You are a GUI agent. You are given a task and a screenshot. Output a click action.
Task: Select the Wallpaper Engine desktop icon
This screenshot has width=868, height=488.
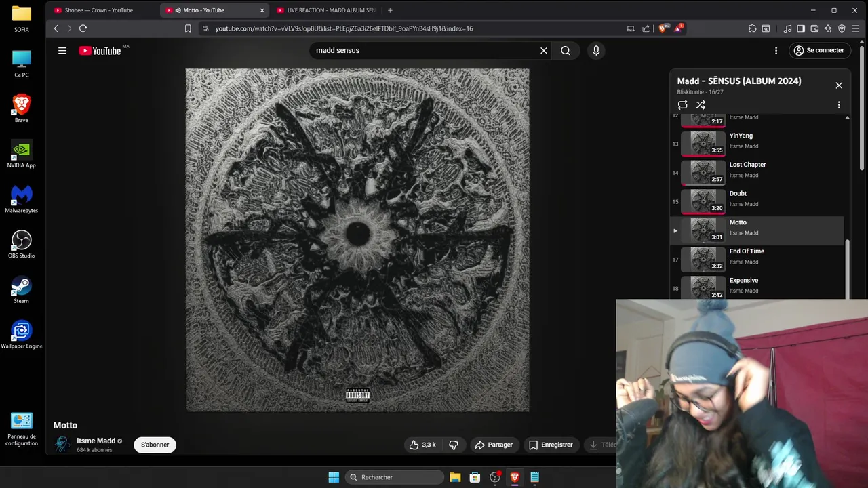click(x=21, y=334)
